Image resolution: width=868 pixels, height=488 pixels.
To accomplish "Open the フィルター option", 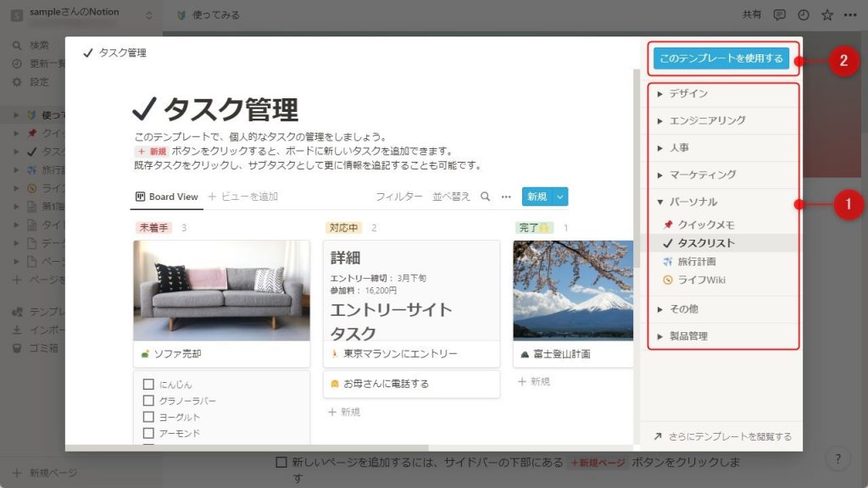I will [398, 197].
